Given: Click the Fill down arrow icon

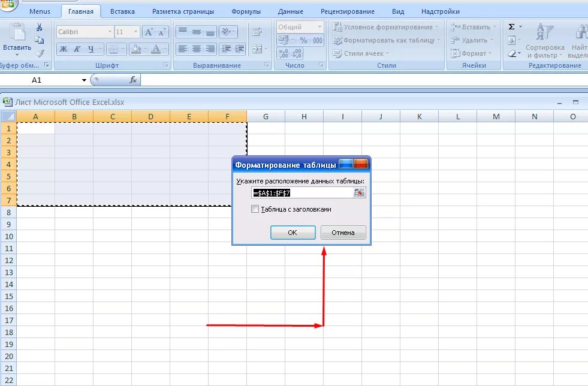Looking at the screenshot, I should [x=511, y=40].
